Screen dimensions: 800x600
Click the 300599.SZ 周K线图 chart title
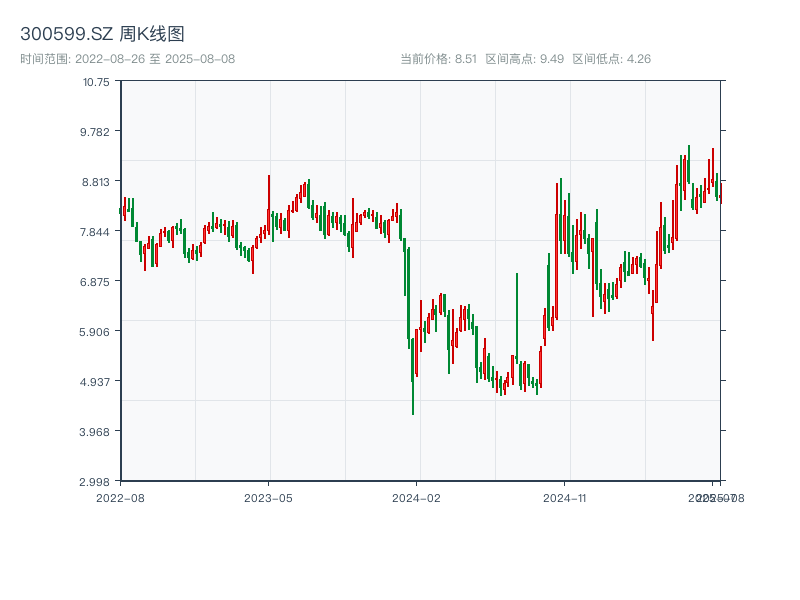102,35
